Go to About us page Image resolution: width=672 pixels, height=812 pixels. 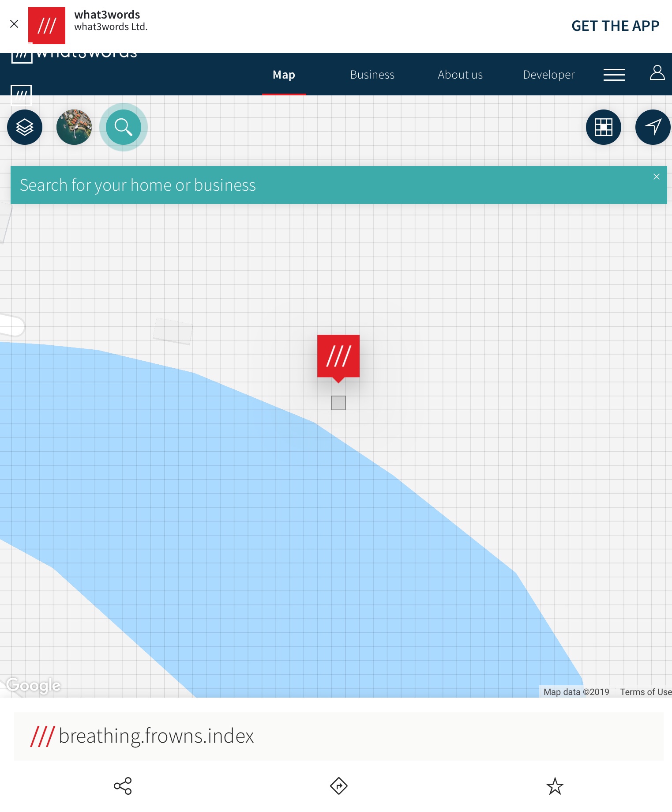[x=460, y=75]
